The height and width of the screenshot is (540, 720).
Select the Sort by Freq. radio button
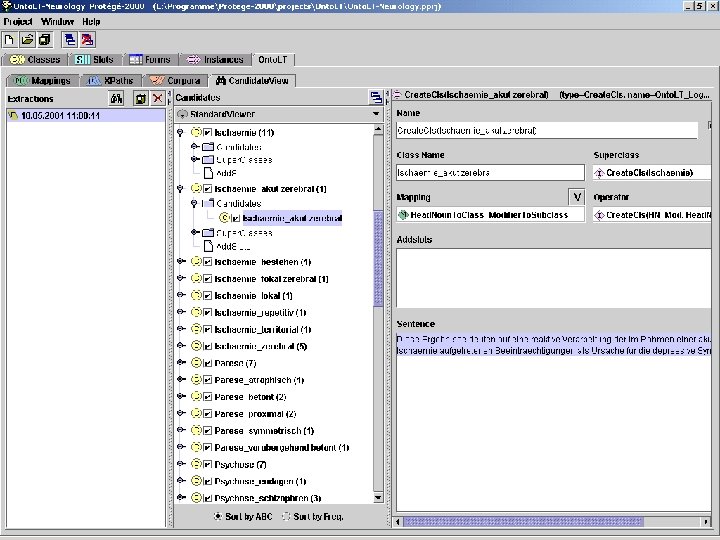click(288, 516)
